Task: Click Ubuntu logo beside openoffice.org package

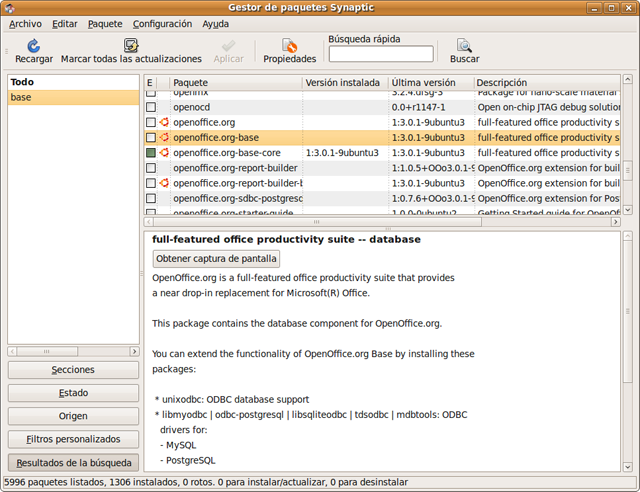Action: [x=164, y=123]
